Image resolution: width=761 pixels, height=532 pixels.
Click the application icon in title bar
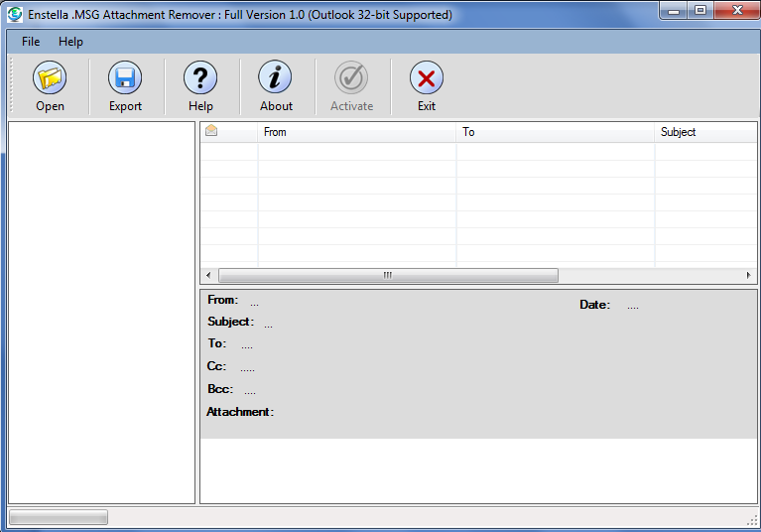pos(14,15)
